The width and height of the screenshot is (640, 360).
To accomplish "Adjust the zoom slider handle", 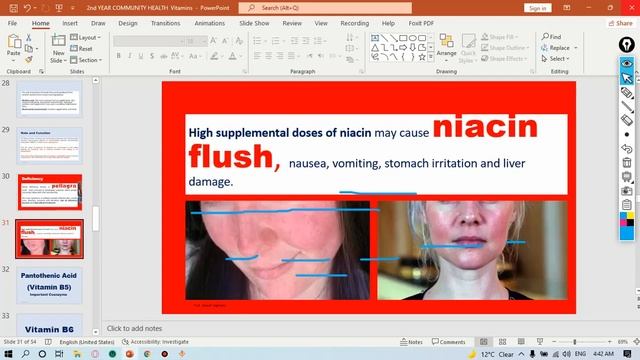I will (x=575, y=342).
